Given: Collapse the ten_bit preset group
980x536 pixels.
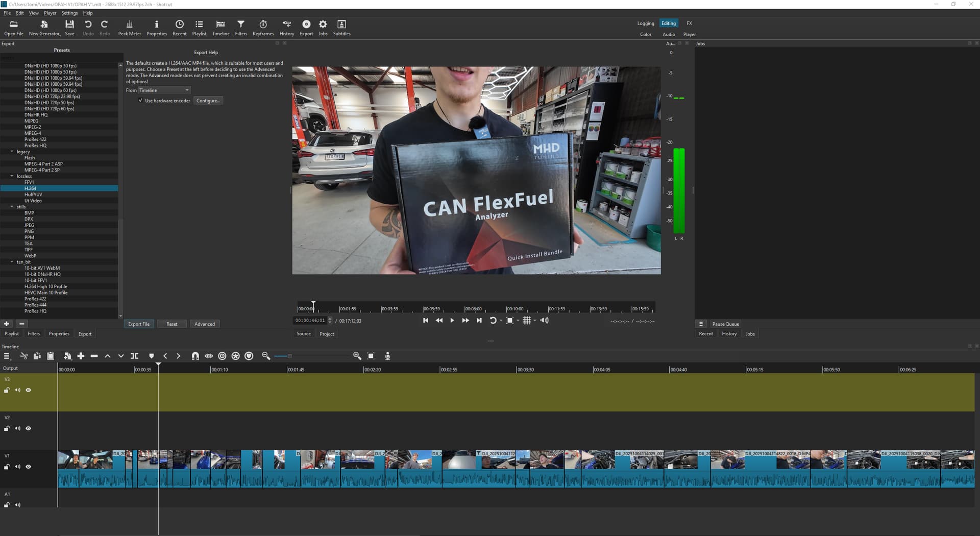Looking at the screenshot, I should tap(12, 262).
